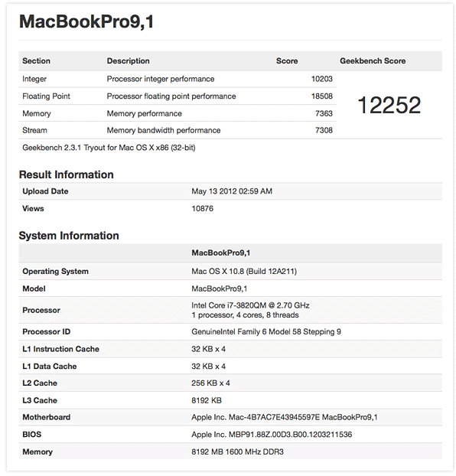Click the Views label
Image resolution: width=456 pixels, height=476 pixels.
click(x=33, y=209)
